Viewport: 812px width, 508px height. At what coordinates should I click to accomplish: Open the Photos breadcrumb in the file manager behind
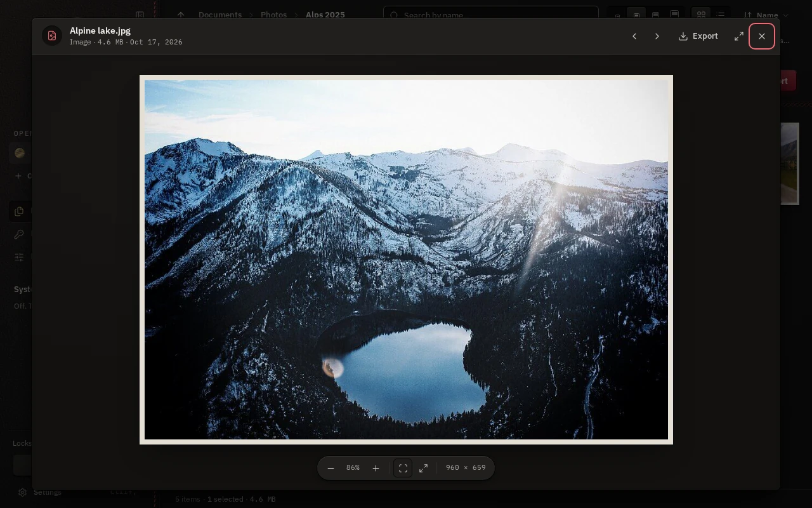click(x=273, y=15)
